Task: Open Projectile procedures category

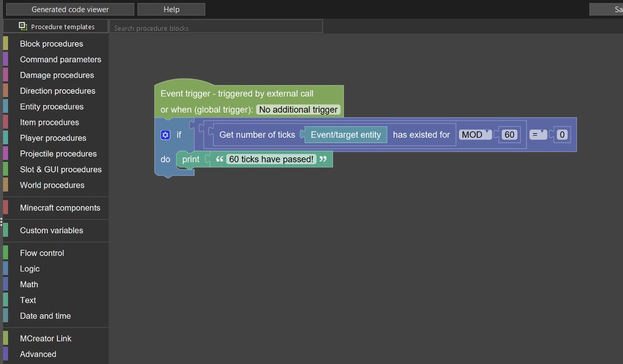Action: 58,154
